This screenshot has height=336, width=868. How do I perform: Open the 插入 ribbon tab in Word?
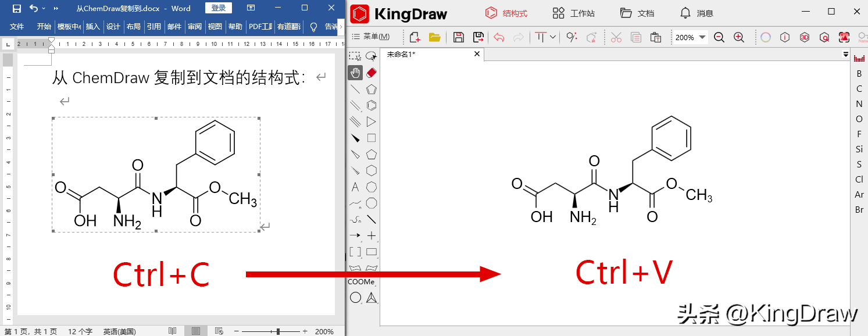(x=92, y=26)
